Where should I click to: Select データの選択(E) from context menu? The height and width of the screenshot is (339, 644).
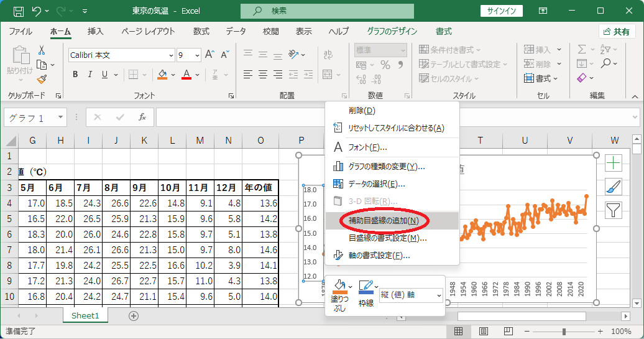pos(392,183)
